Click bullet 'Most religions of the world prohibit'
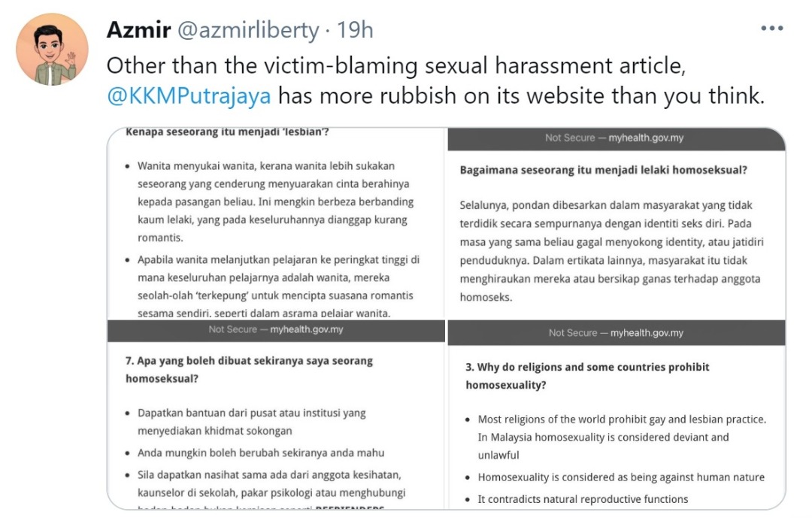 622,438
